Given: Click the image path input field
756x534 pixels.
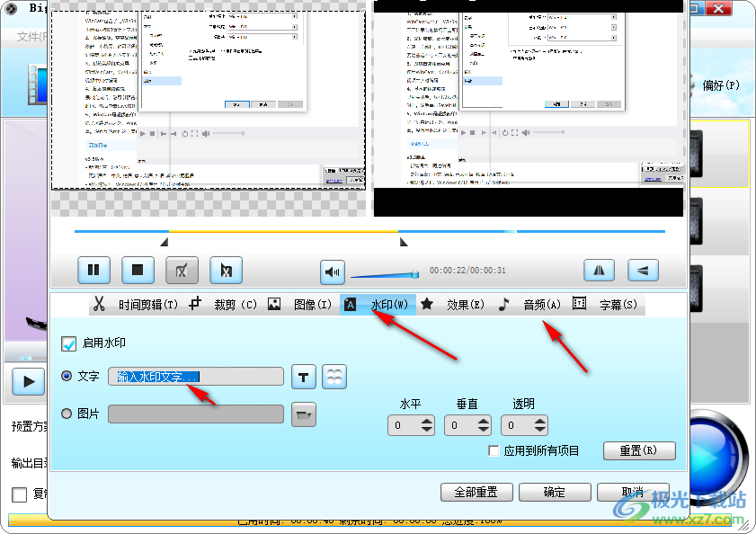Looking at the screenshot, I should point(196,414).
